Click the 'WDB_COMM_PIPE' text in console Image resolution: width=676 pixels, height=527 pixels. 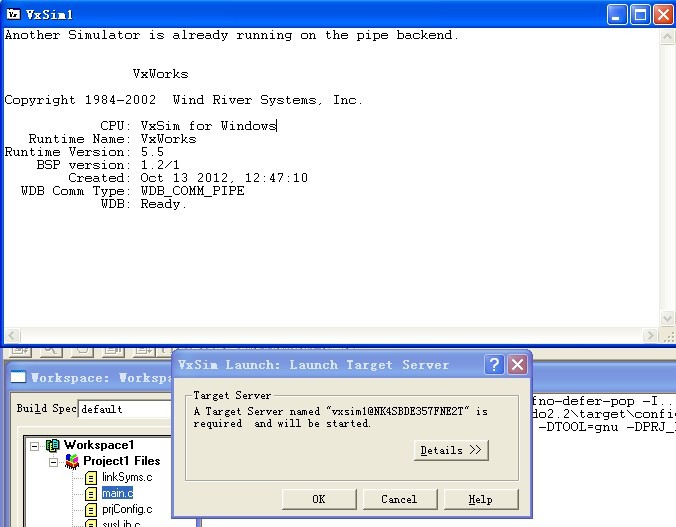[192, 191]
